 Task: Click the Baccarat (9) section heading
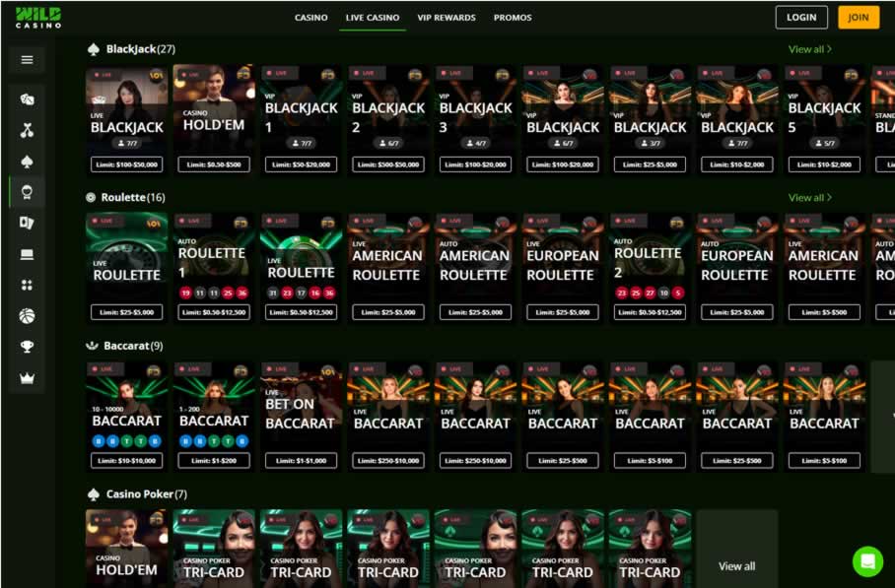(x=124, y=346)
